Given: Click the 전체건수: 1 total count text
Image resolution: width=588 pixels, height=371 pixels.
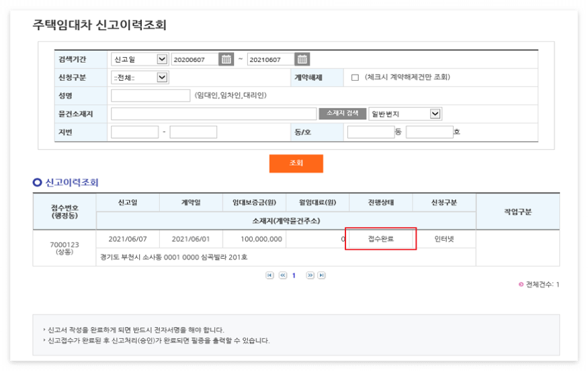Looking at the screenshot, I should (542, 284).
